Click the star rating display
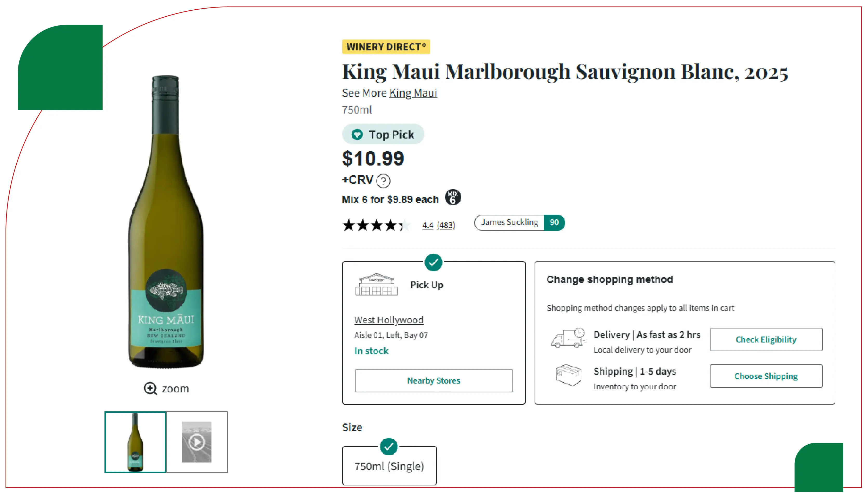The height and width of the screenshot is (494, 868). point(376,225)
